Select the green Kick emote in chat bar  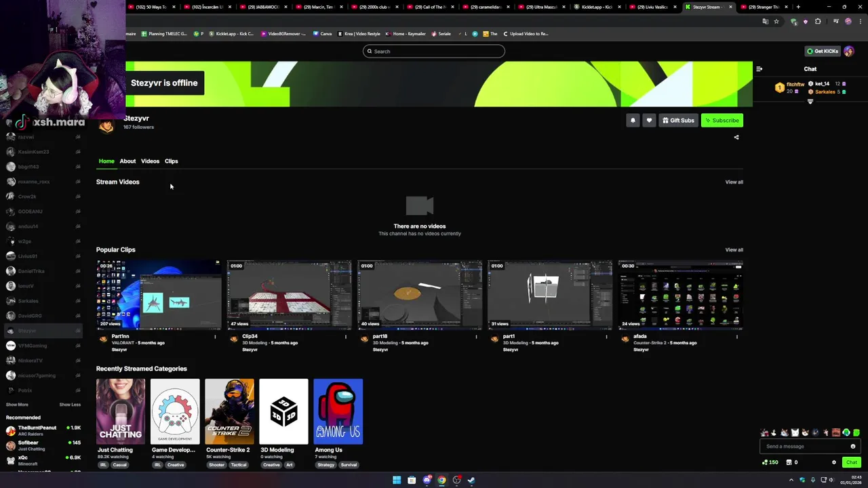pos(856,433)
